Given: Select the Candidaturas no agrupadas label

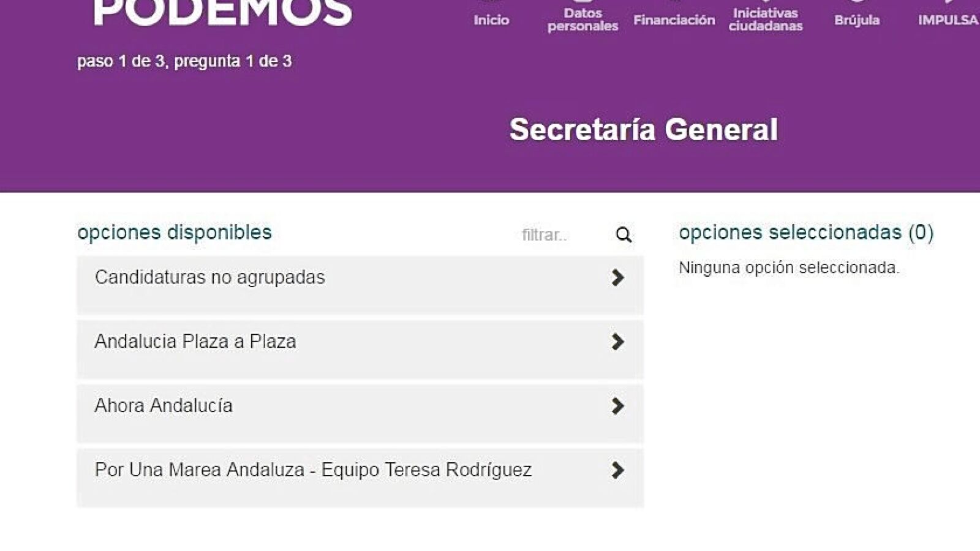Looking at the screenshot, I should [x=209, y=277].
